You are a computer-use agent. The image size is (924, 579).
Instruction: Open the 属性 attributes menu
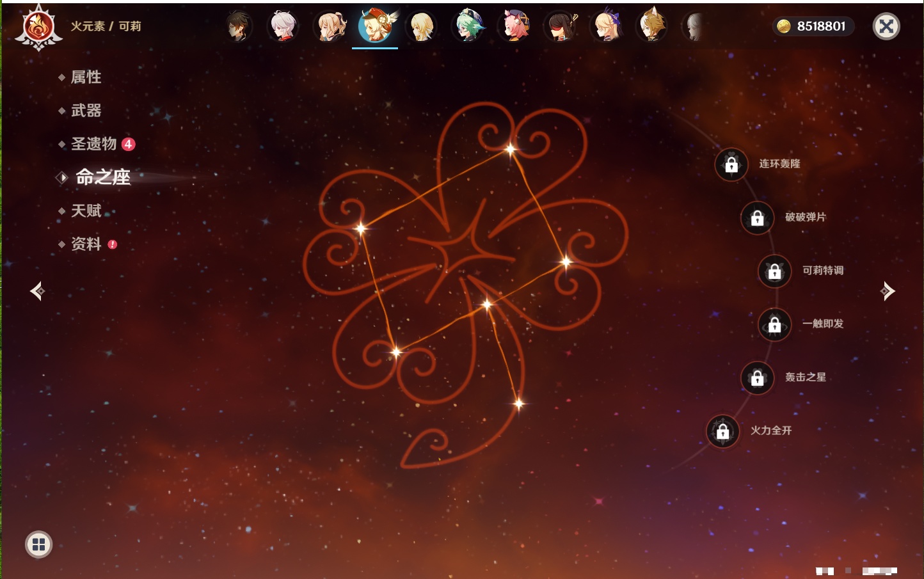86,77
